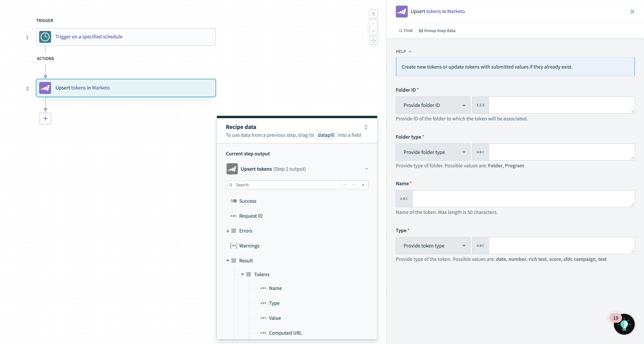Viewport: 644px width, 344px height.
Task: Click the schedule trigger clock icon
Action: 45,36
